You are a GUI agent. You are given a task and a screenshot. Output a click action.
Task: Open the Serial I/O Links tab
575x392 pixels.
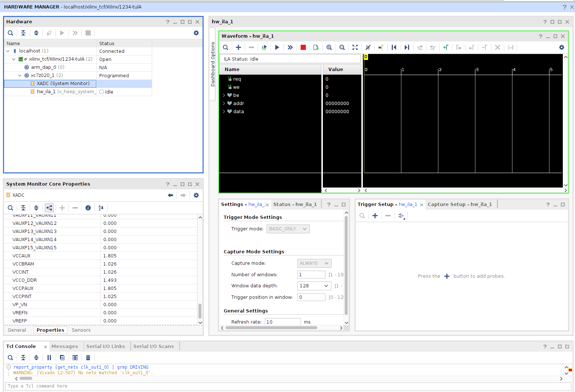[x=106, y=347]
